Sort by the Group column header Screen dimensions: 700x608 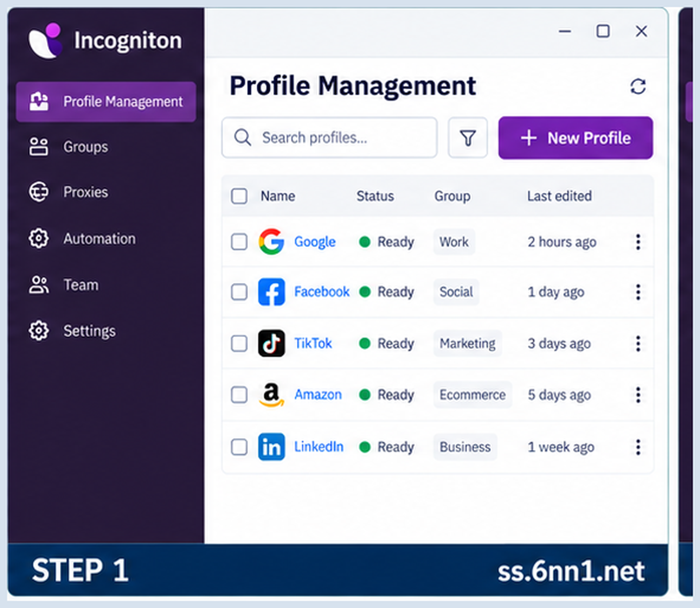pos(452,196)
